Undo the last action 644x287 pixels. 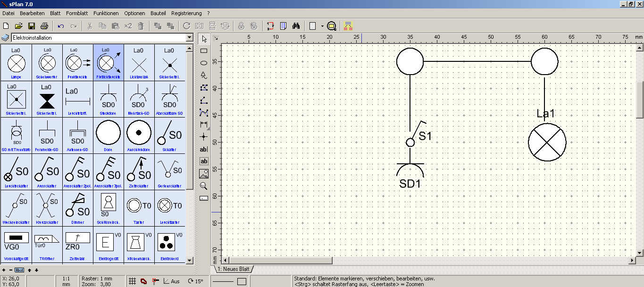(x=61, y=26)
